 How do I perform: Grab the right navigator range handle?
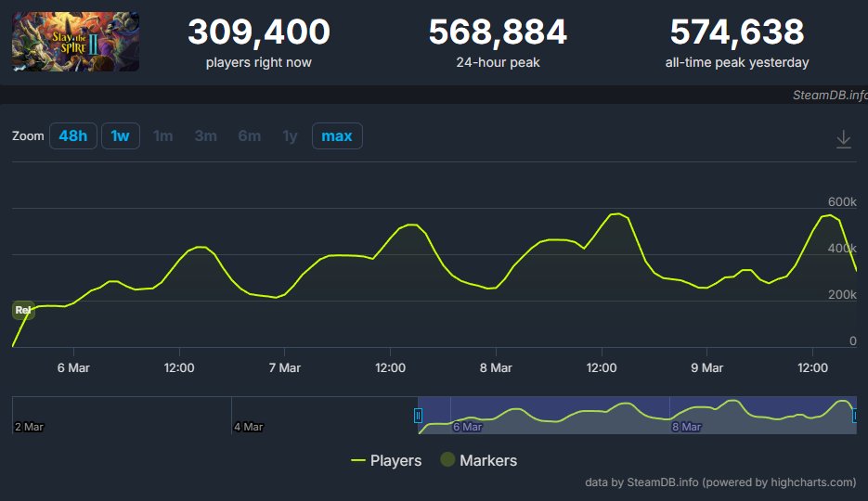pos(855,416)
